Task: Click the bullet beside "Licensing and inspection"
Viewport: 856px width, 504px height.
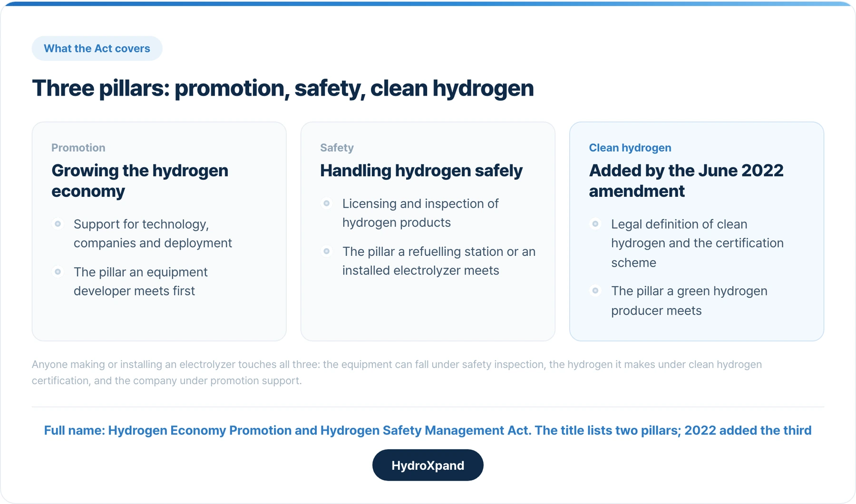Action: [326, 204]
